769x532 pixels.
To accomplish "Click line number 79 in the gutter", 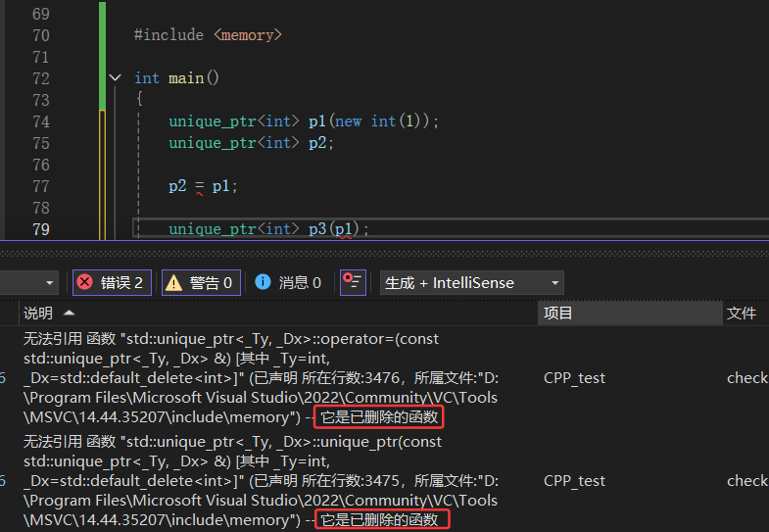I will (41, 229).
